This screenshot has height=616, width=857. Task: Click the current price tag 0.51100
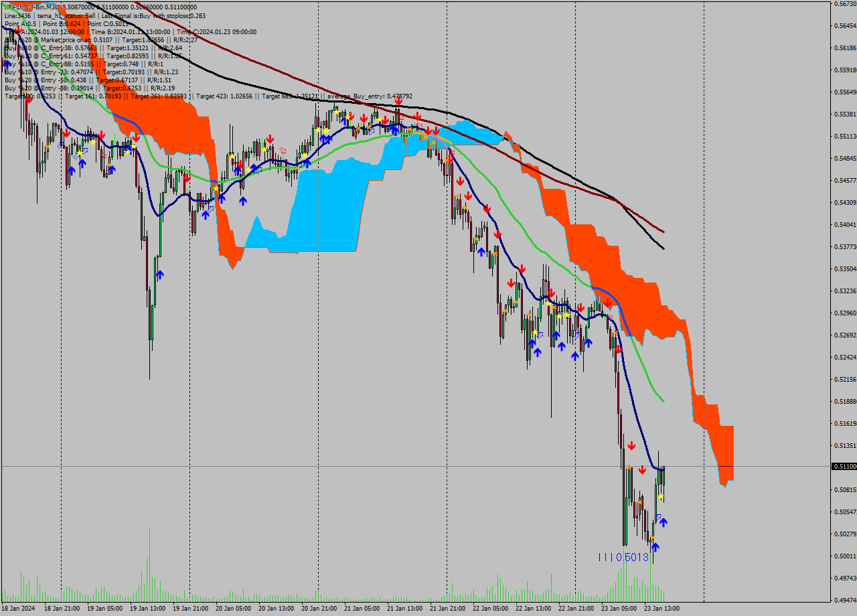point(844,466)
